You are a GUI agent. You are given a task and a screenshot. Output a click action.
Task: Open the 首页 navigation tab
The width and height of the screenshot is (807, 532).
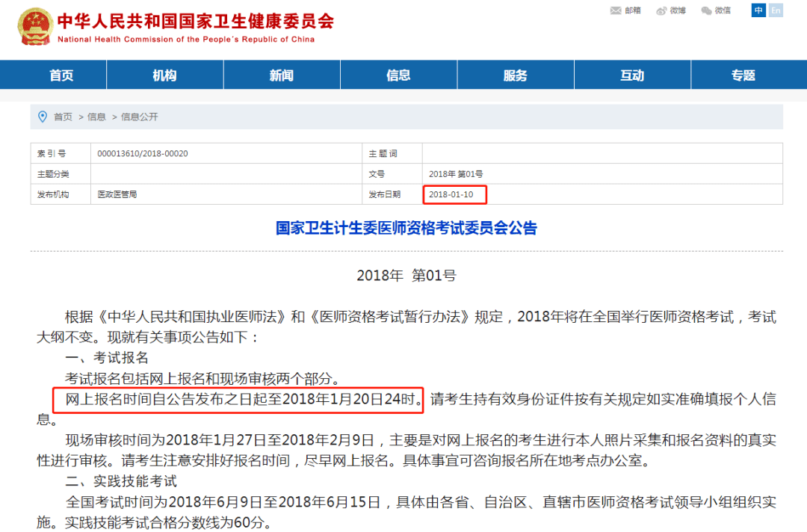point(61,75)
